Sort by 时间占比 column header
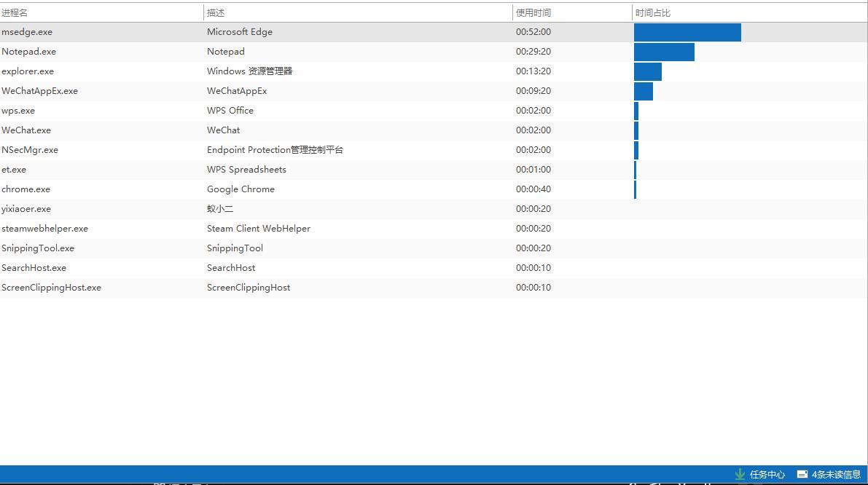Viewport: 868px width, 485px height. pyautogui.click(x=653, y=13)
